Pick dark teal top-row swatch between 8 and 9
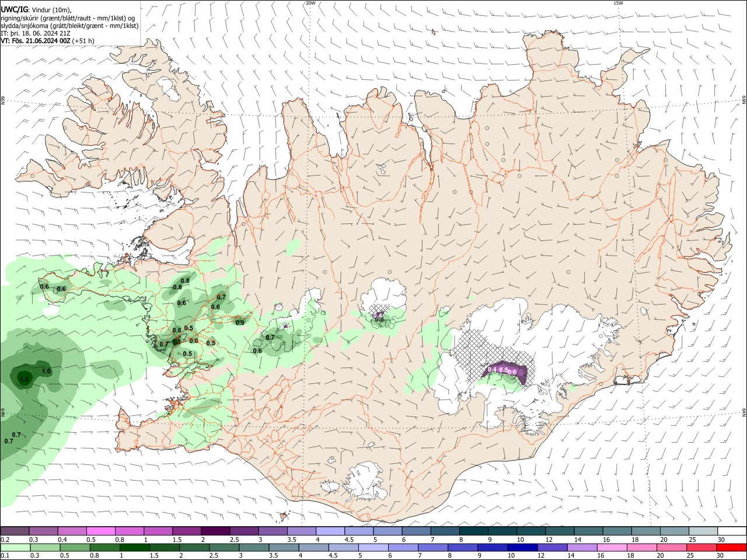The width and height of the screenshot is (747, 560). click(x=473, y=531)
